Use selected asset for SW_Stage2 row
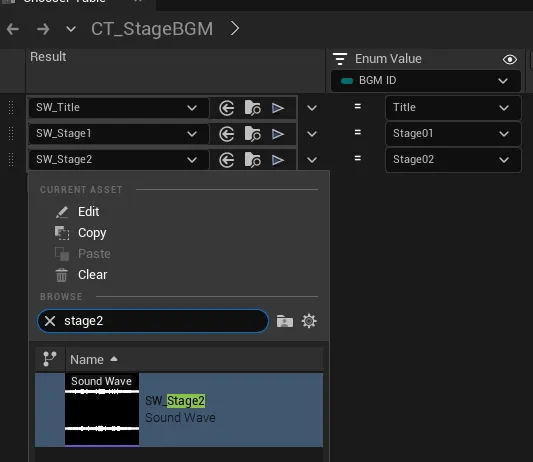The height and width of the screenshot is (462, 533). 227,160
